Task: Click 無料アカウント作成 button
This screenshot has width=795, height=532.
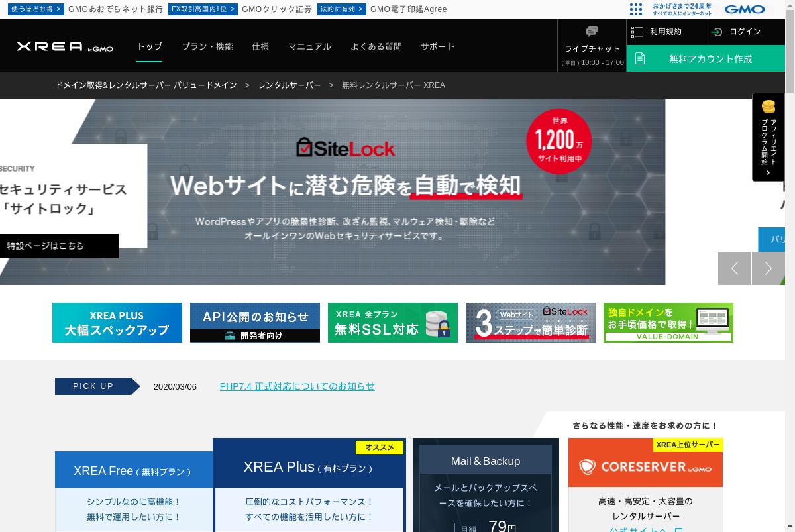Action: pos(706,58)
